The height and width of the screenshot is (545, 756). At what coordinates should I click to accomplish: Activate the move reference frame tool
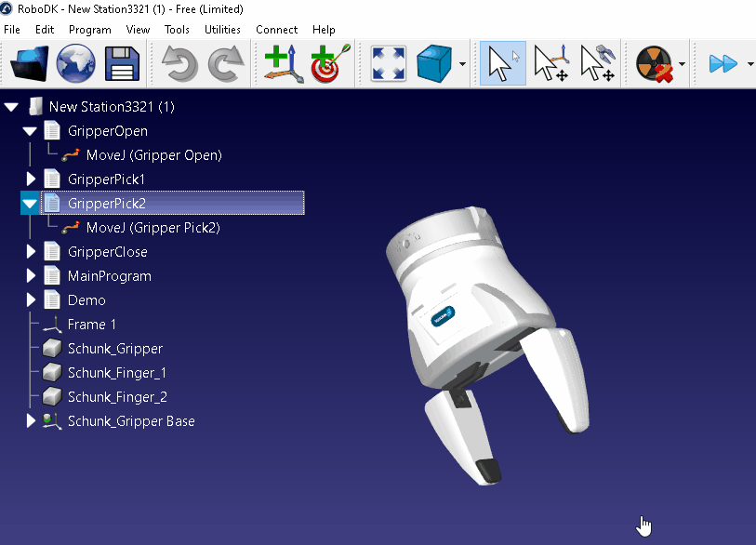point(551,63)
